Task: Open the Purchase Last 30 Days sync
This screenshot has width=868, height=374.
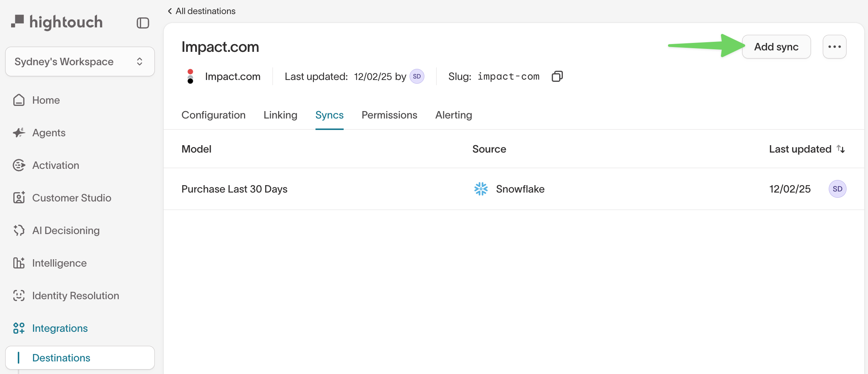Action: click(234, 189)
